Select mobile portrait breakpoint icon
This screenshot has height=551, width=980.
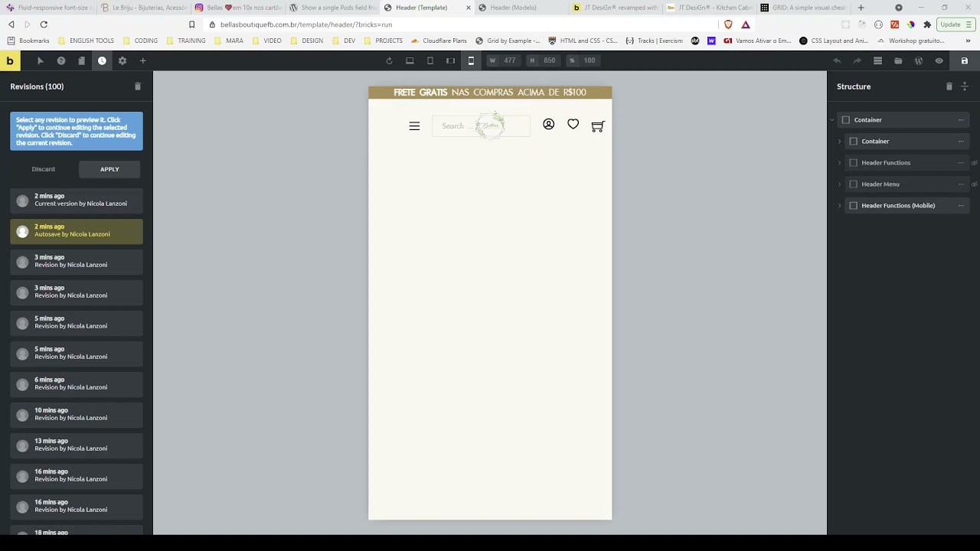point(471,60)
